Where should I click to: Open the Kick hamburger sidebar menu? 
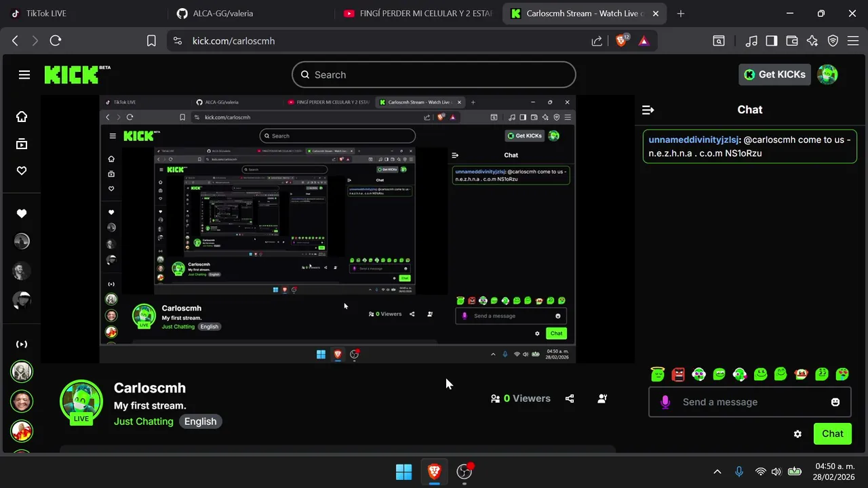coord(24,75)
